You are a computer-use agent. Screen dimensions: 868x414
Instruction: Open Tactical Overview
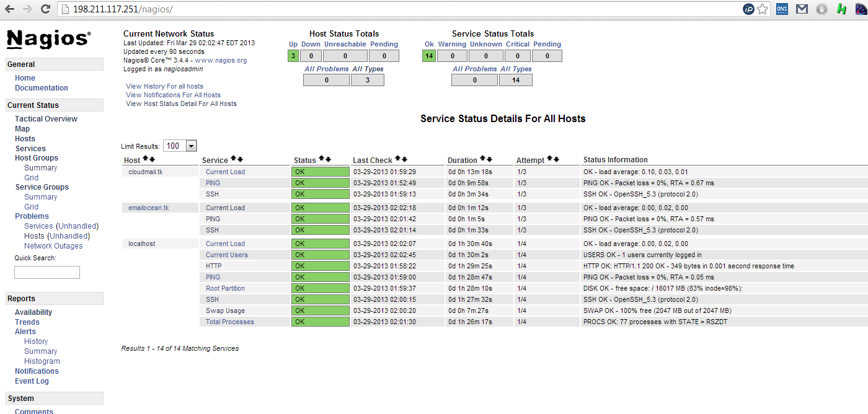pyautogui.click(x=46, y=119)
